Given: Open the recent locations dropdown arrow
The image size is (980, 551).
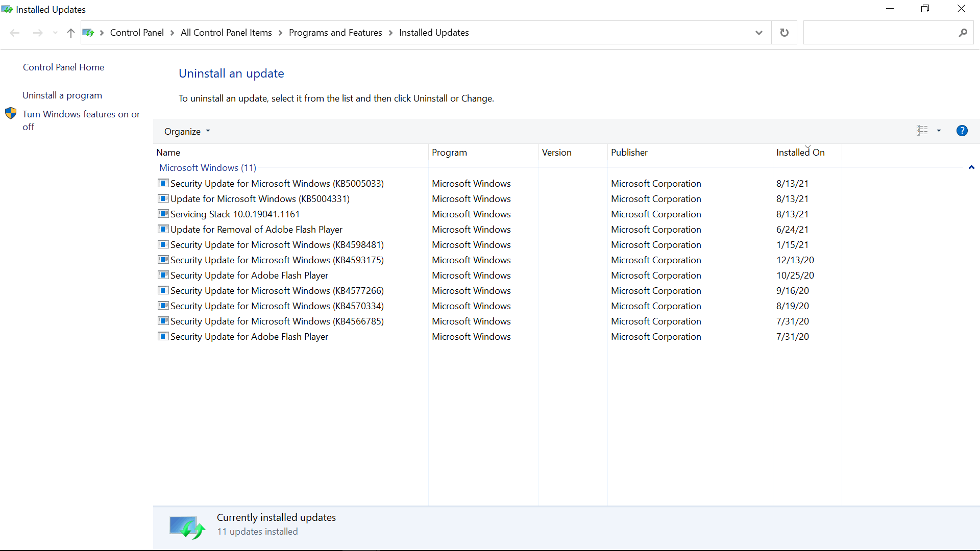Looking at the screenshot, I should click(x=55, y=33).
